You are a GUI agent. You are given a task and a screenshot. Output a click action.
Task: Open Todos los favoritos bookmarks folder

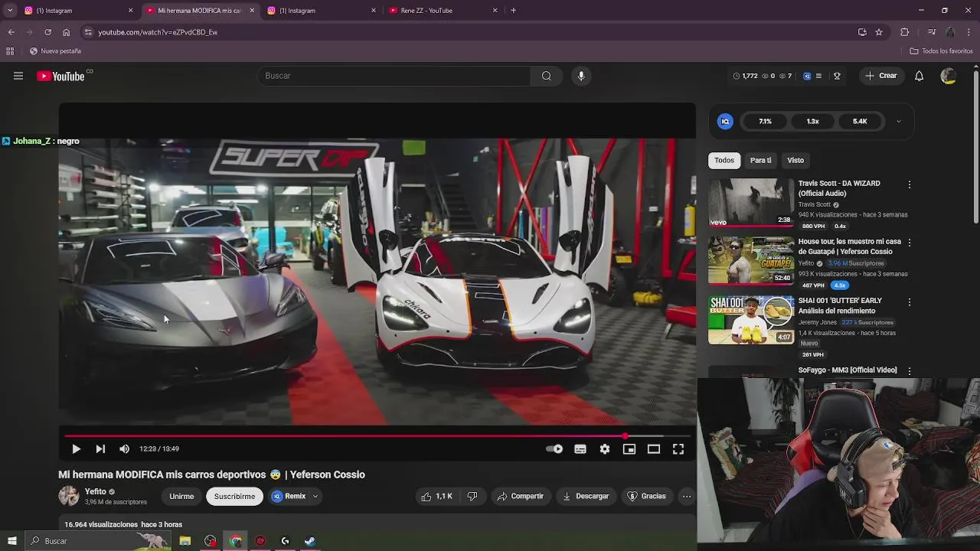[941, 51]
